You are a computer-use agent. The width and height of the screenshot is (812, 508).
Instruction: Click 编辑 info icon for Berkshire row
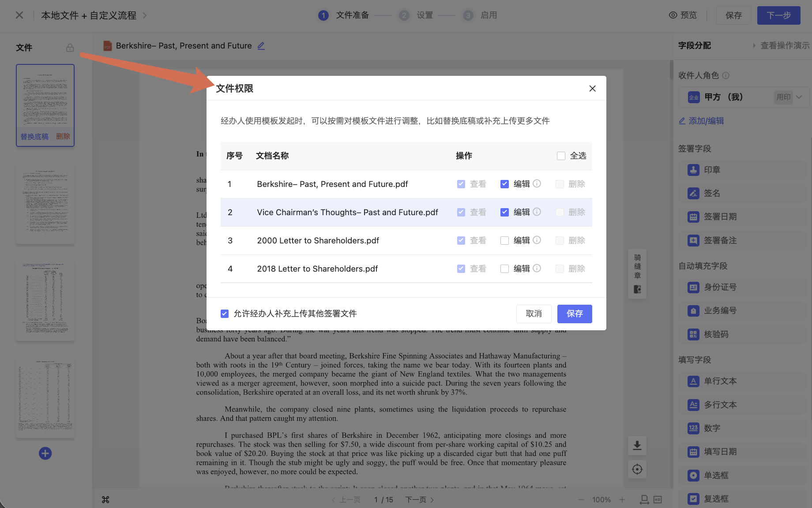tap(537, 183)
